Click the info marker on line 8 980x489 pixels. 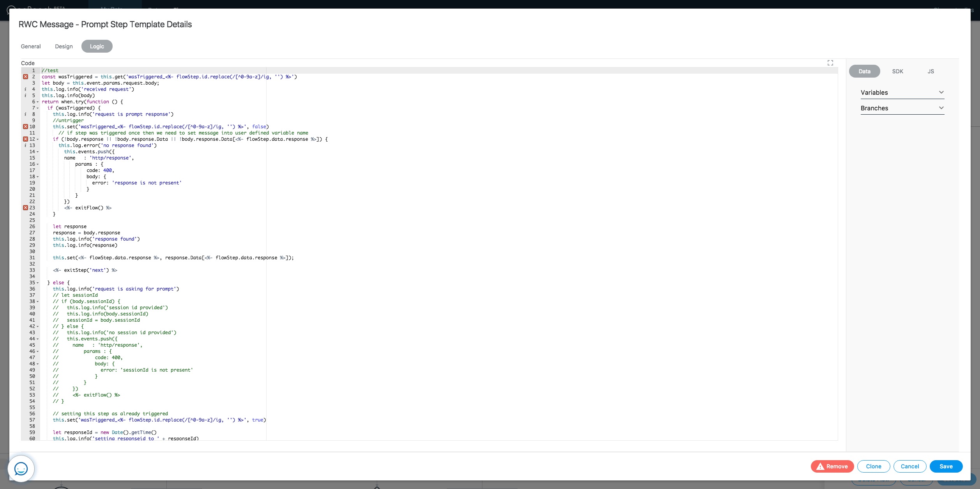click(25, 114)
